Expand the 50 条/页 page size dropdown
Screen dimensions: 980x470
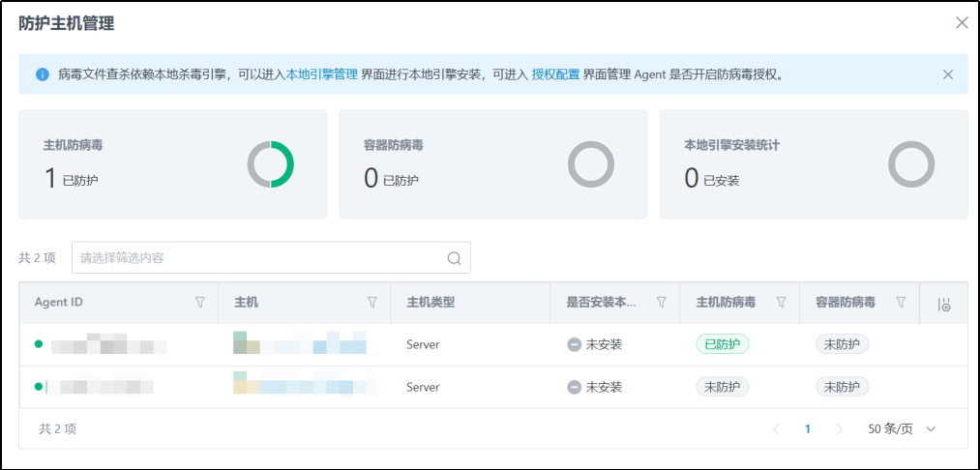click(x=902, y=429)
